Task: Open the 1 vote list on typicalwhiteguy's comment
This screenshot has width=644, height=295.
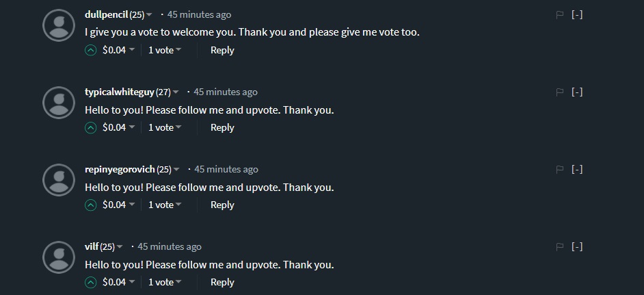Action: click(x=165, y=127)
